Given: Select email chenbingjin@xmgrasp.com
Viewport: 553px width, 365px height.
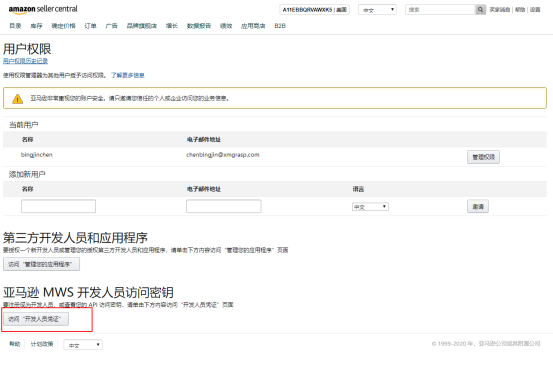Looking at the screenshot, I should click(223, 154).
